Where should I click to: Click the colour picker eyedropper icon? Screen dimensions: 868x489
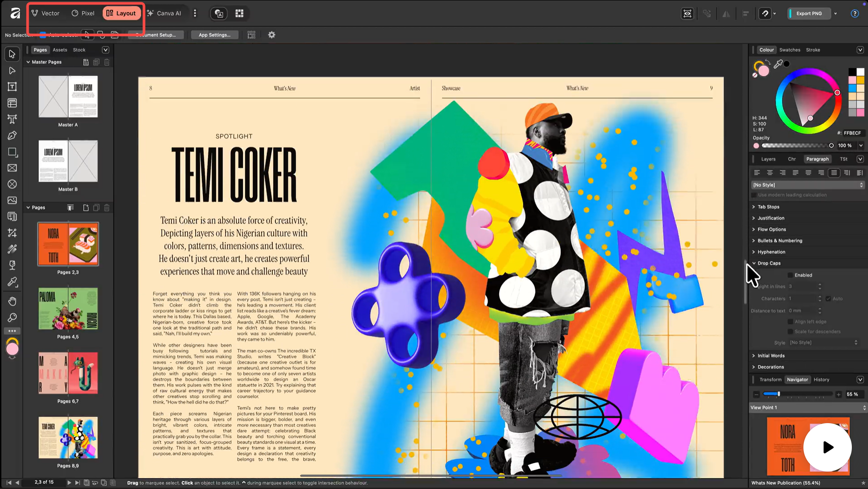778,64
